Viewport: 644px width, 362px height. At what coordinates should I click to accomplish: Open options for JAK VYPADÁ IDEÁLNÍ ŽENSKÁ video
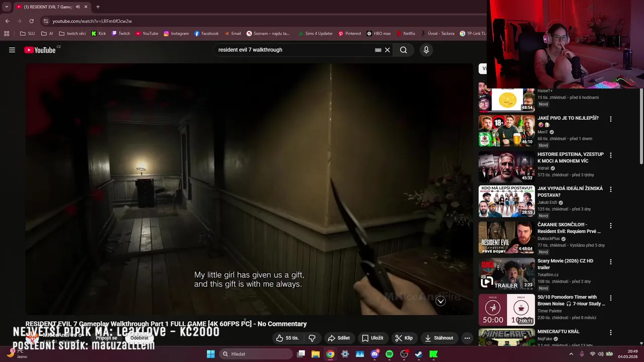coord(611,190)
